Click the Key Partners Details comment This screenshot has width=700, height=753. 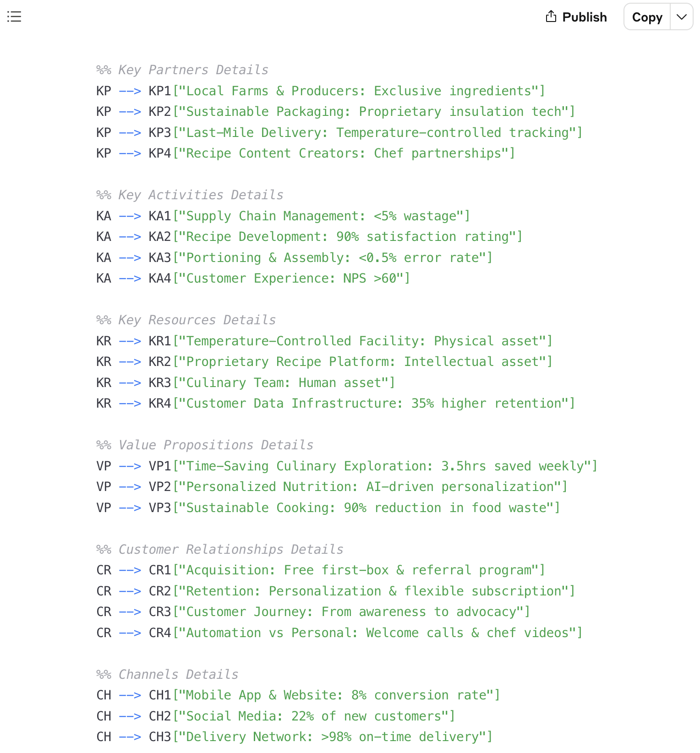point(182,70)
